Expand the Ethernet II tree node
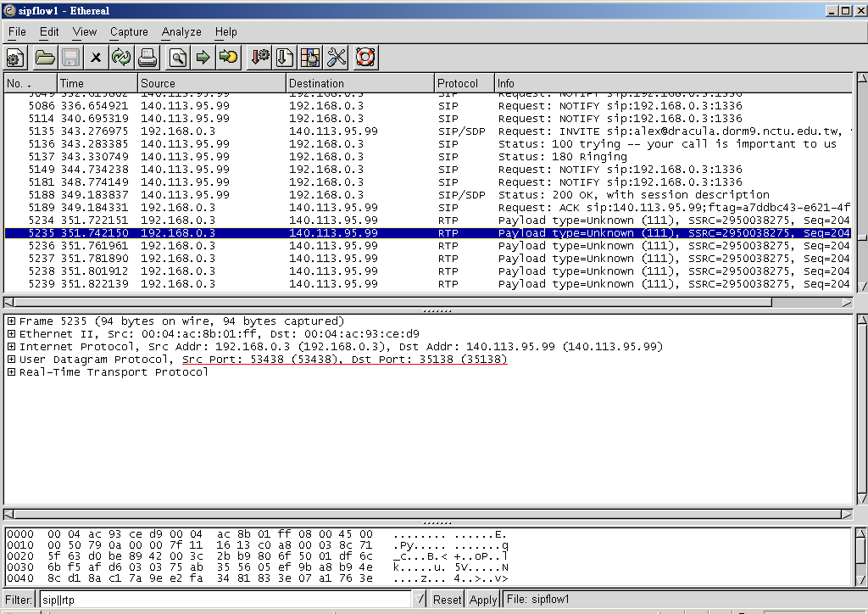This screenshot has height=614, width=868. 11,334
